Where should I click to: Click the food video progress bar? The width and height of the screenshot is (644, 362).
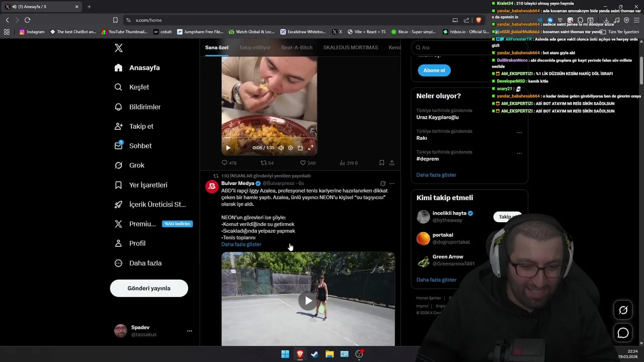pyautogui.click(x=269, y=138)
